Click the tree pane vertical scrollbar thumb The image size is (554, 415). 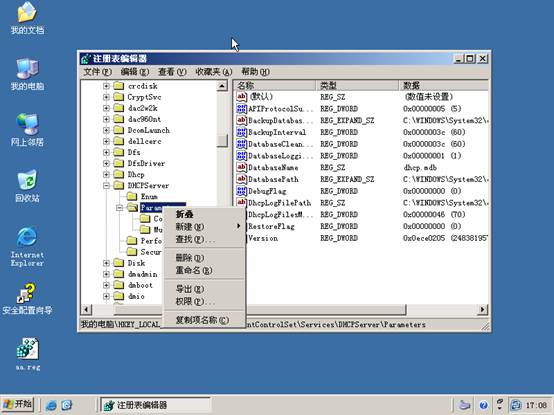[x=222, y=141]
